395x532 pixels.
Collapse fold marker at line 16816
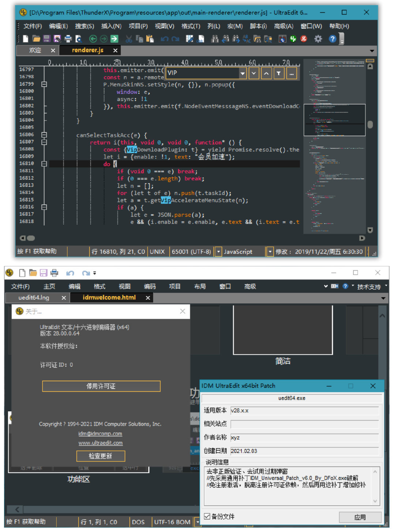point(44,207)
